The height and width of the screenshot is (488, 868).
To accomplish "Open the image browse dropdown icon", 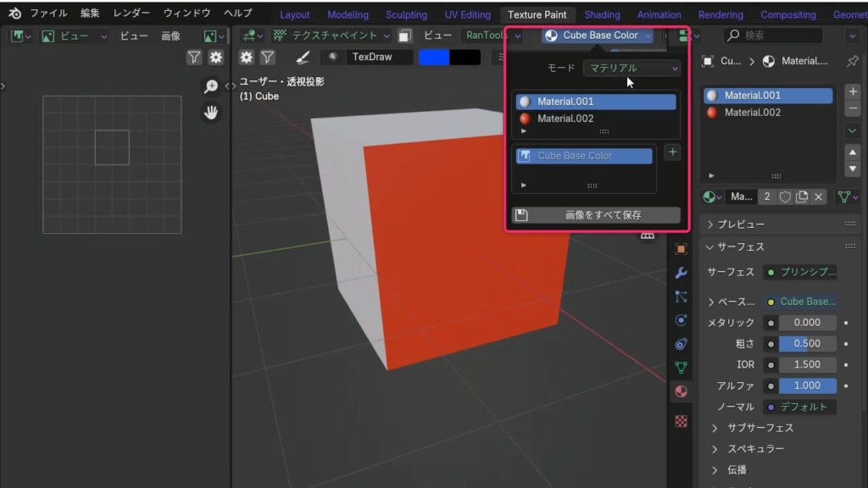I will [x=214, y=36].
